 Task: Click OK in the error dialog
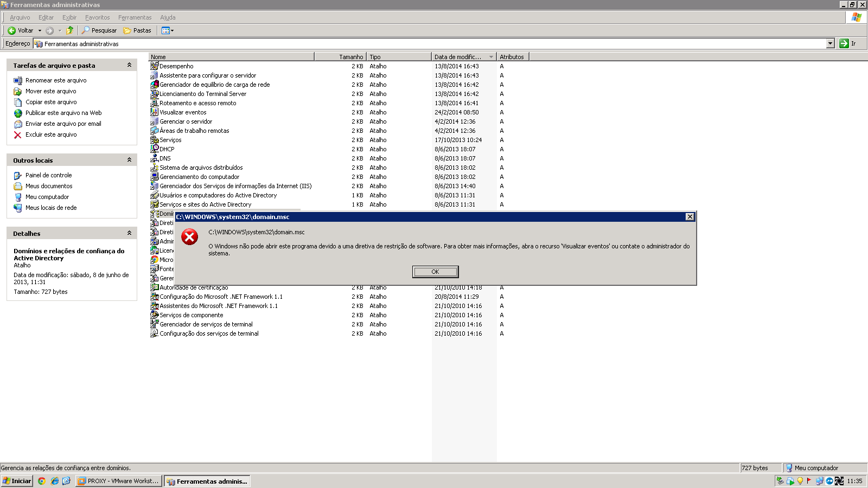435,272
